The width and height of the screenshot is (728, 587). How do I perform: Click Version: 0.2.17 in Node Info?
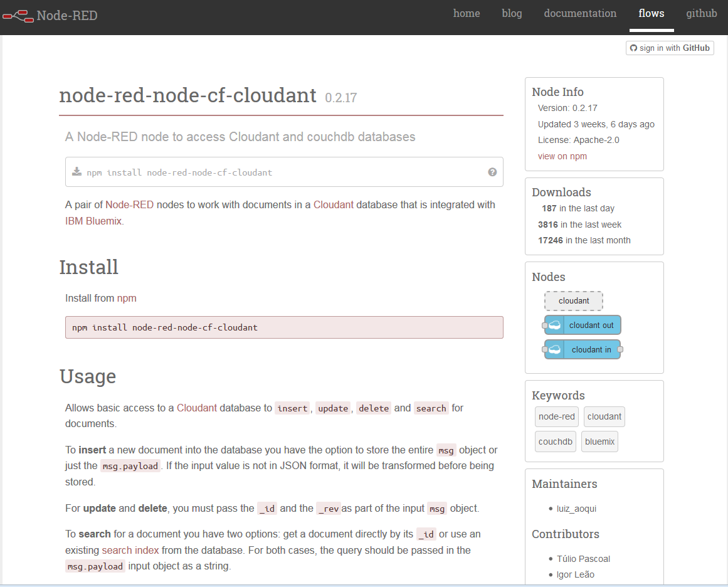tap(567, 108)
